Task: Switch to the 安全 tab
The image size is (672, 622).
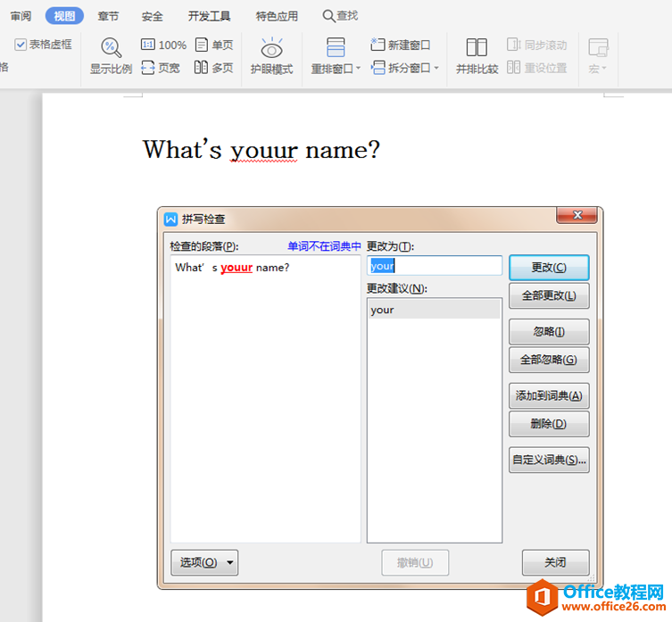Action: [152, 16]
